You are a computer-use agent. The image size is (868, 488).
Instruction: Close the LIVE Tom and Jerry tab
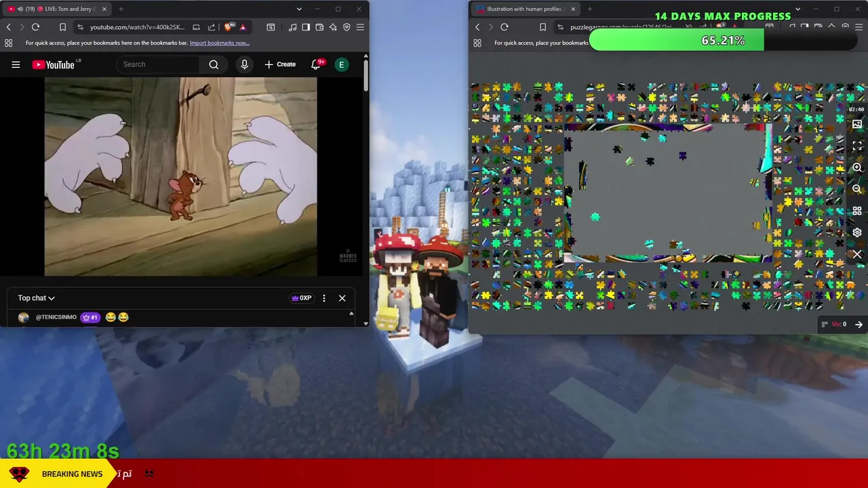[x=103, y=9]
